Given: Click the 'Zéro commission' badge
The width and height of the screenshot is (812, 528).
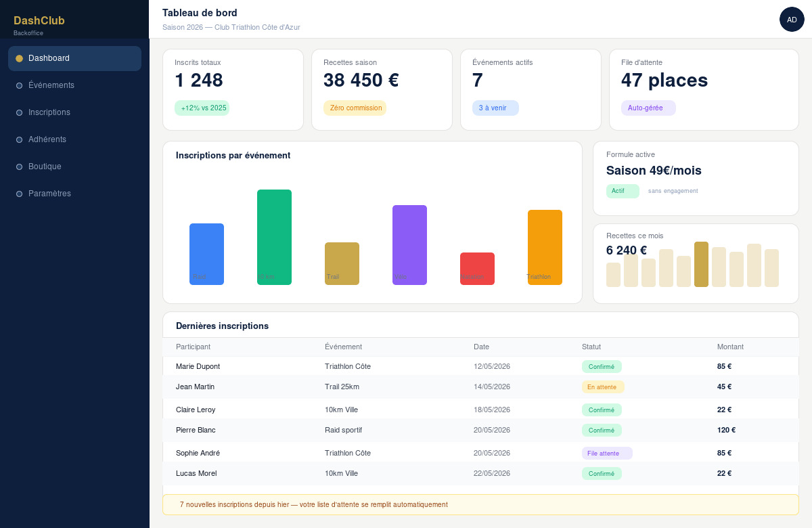Looking at the screenshot, I should 355,108.
